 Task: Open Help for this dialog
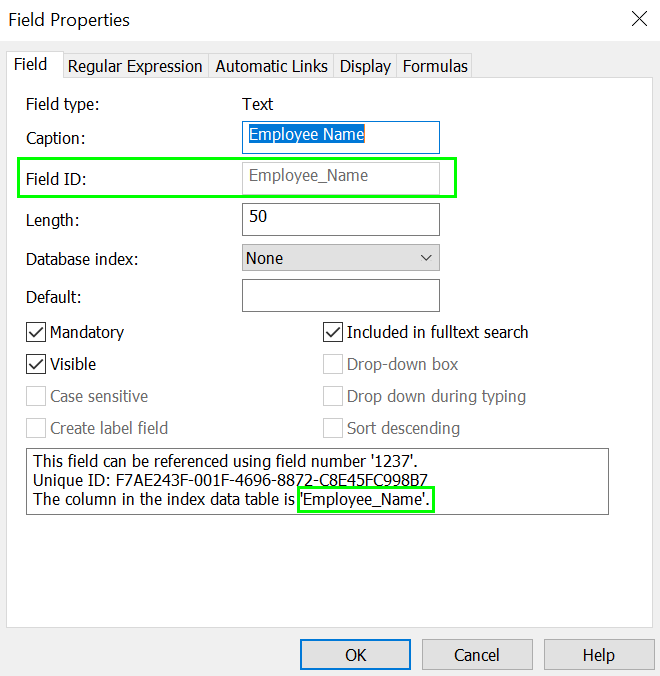point(598,655)
